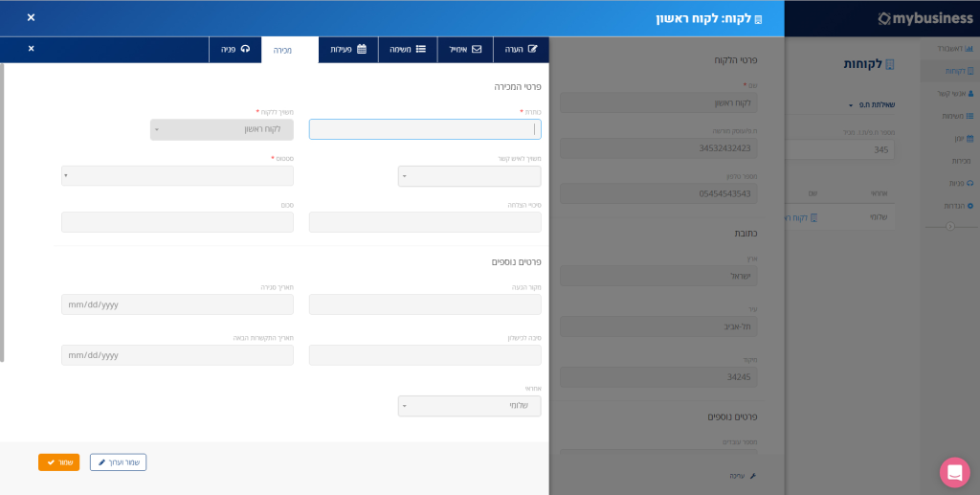Click the search field containing 345
Image resolution: width=980 pixels, height=495 pixels.
pos(839,149)
